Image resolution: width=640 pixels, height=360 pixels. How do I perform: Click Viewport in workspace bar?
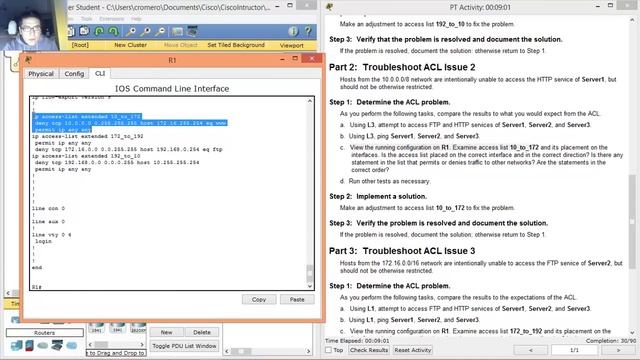291,45
